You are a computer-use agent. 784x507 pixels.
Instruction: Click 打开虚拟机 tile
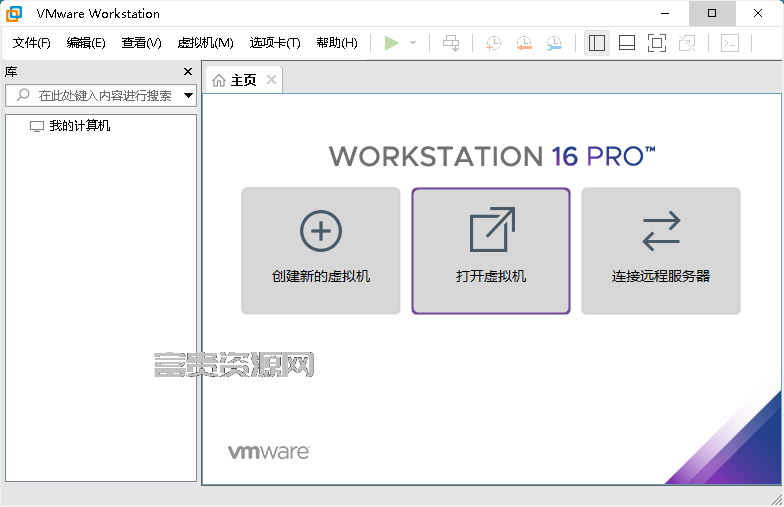(491, 251)
